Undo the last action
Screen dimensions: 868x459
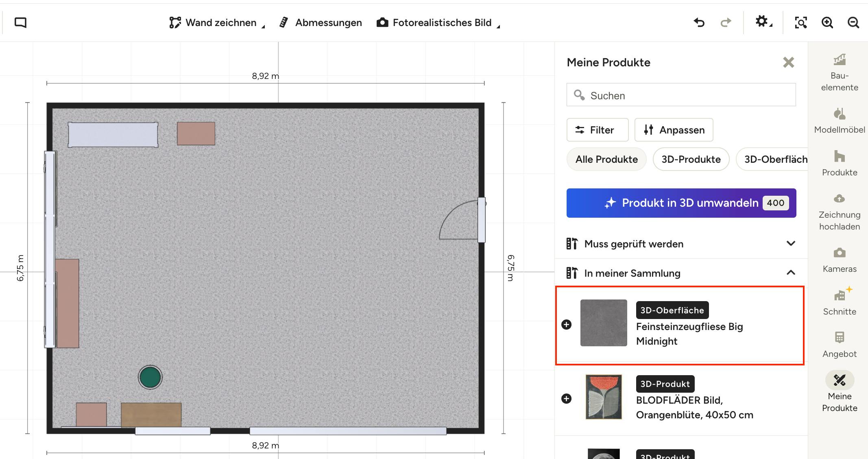699,22
